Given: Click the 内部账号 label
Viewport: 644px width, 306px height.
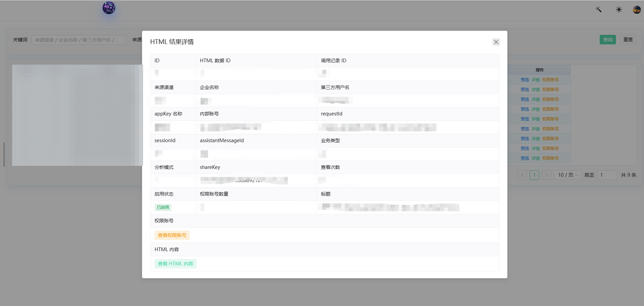Looking at the screenshot, I should (209, 114).
